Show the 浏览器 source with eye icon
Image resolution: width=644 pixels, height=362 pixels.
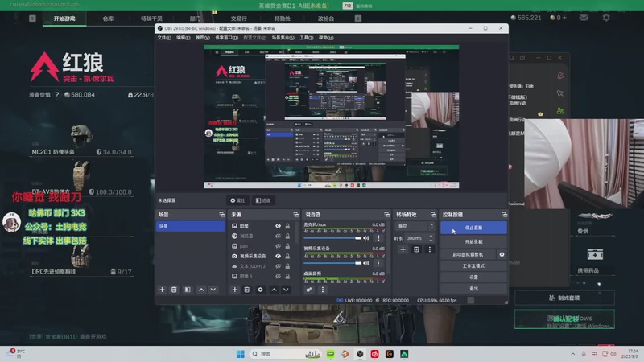[278, 236]
